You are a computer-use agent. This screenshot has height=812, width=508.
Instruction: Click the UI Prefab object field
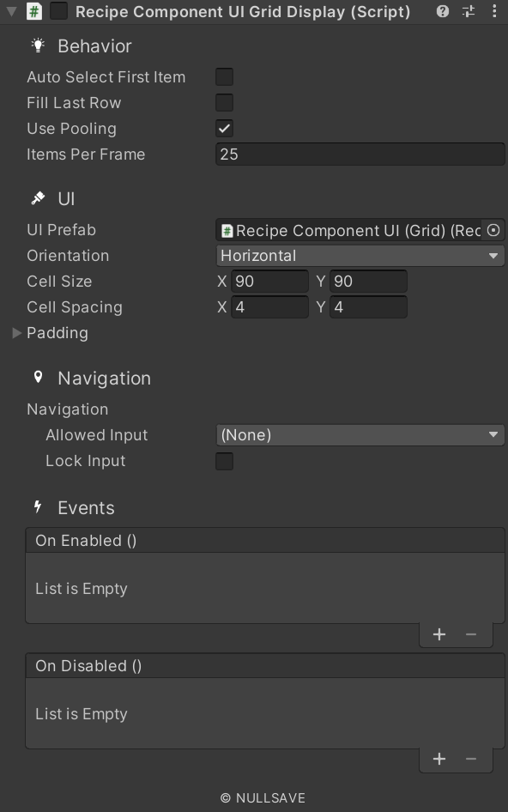click(x=348, y=230)
